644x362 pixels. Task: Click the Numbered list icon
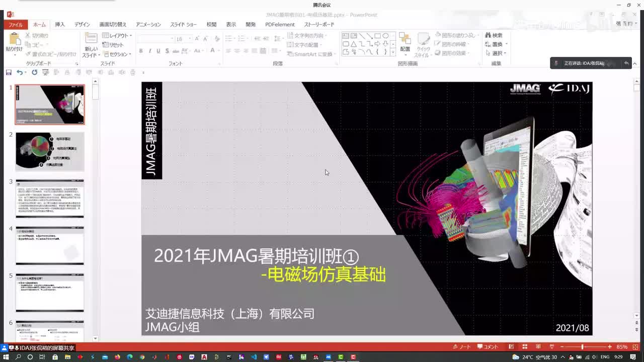pos(242,38)
